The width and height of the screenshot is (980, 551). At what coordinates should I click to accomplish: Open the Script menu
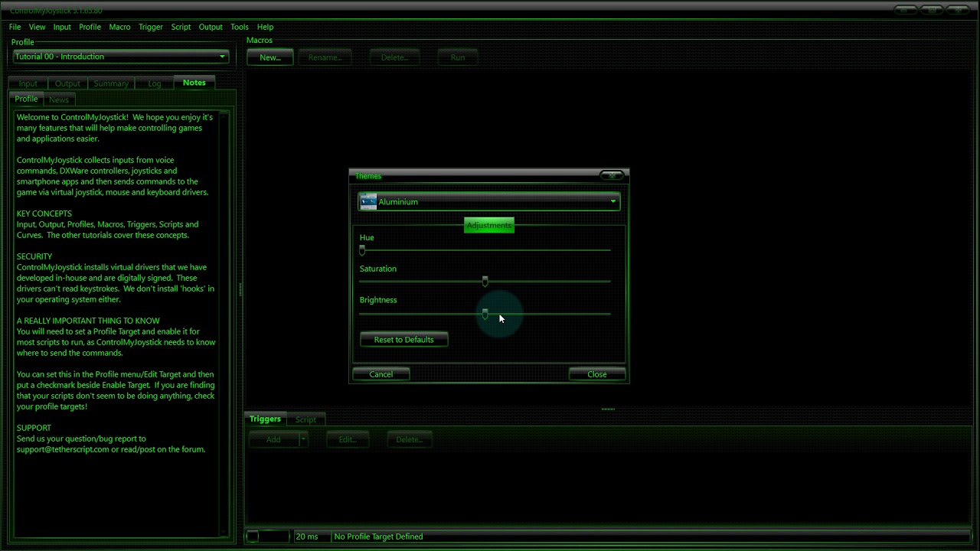tap(181, 27)
